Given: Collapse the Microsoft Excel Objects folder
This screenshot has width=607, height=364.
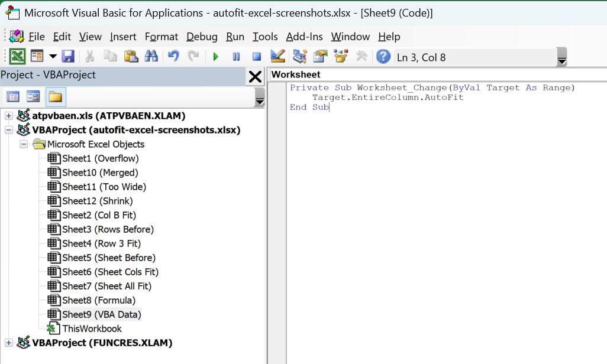Looking at the screenshot, I should coord(24,144).
